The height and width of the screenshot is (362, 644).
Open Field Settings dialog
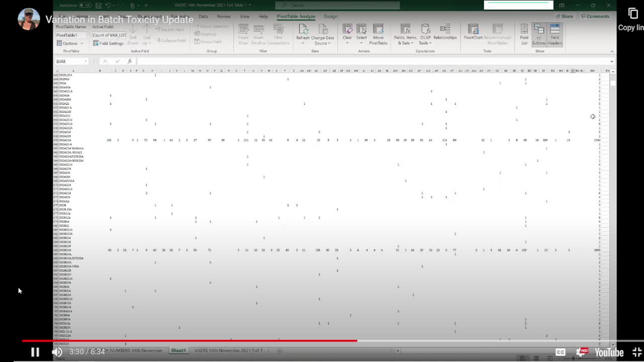108,43
